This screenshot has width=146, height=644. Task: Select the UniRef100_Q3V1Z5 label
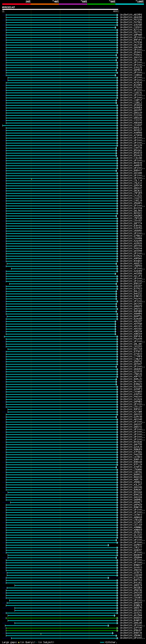(x=131, y=67)
